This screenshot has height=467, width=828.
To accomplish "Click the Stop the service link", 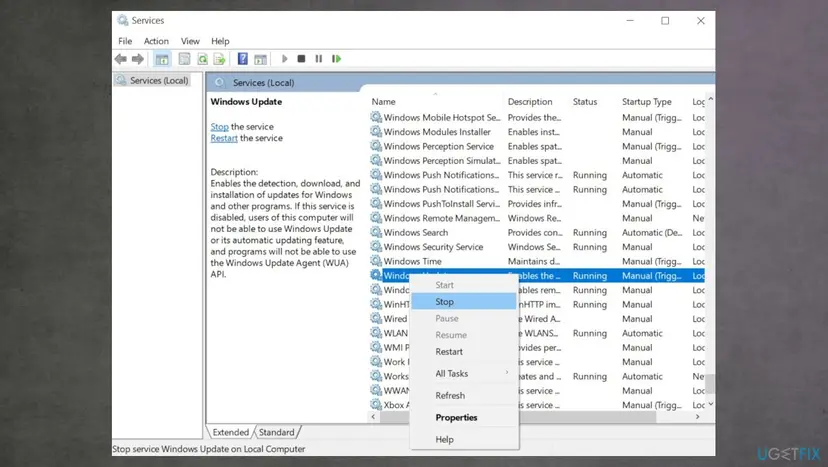I will point(219,127).
